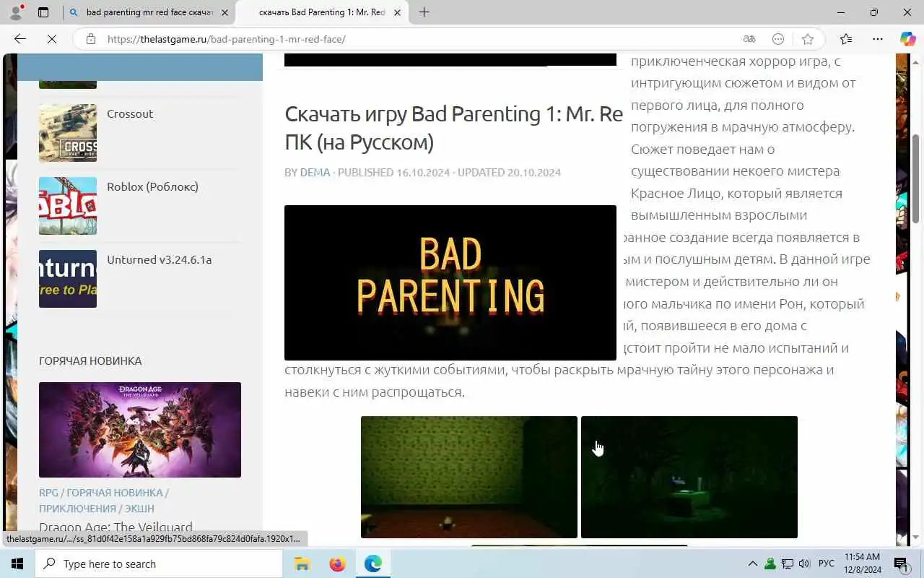This screenshot has width=924, height=578.
Task: Open the Favorites list icon
Action: [x=846, y=39]
